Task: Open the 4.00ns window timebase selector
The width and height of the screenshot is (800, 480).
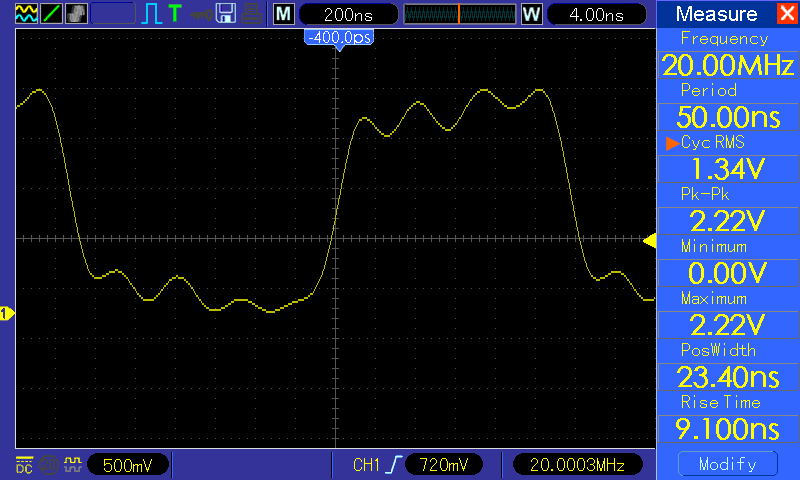Action: [x=596, y=14]
